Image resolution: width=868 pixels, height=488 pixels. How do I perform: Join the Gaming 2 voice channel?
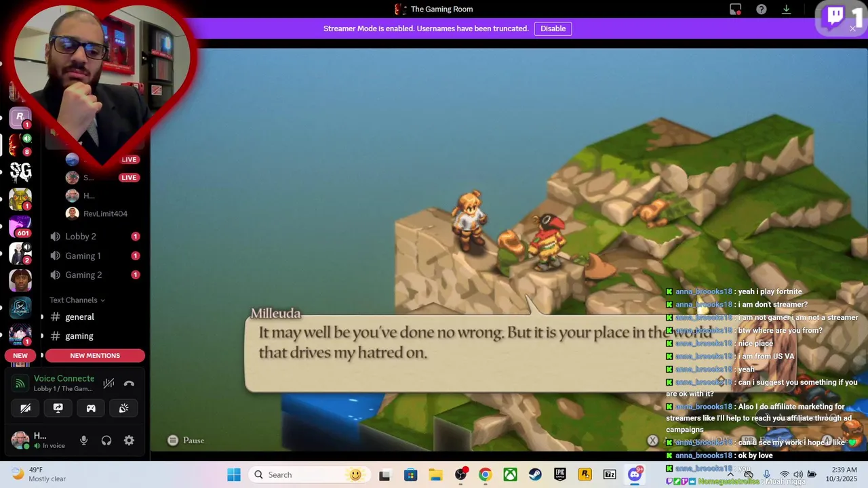(x=94, y=274)
